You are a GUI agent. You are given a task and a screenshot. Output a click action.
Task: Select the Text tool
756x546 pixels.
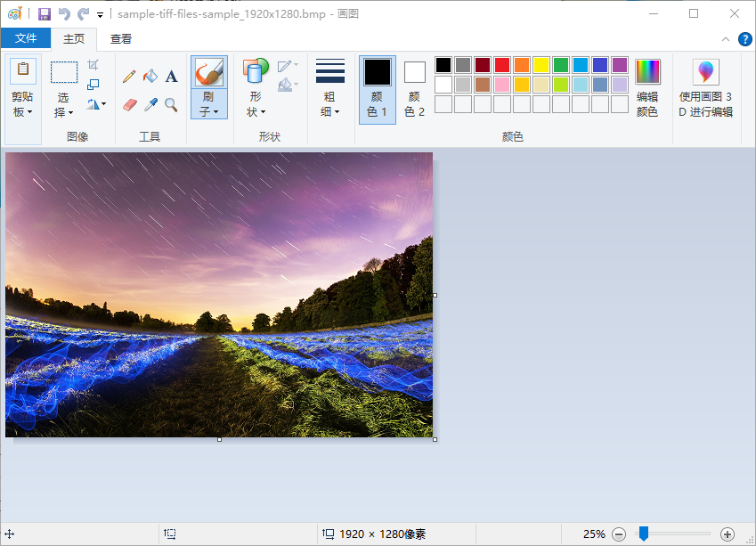(x=171, y=77)
